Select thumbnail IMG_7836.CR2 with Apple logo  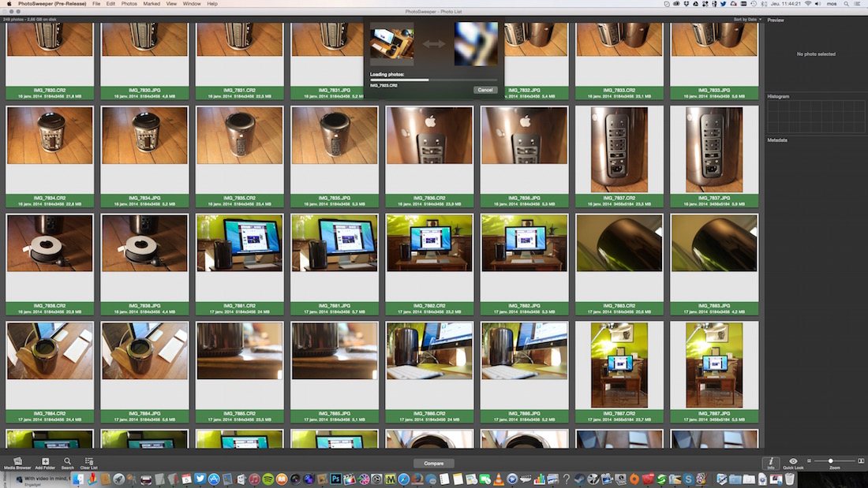click(429, 136)
